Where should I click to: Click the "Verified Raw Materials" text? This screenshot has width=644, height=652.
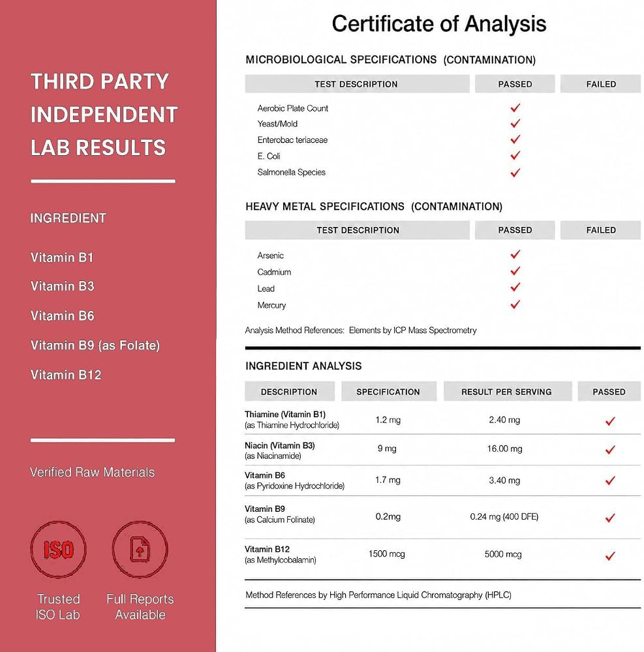[93, 472]
